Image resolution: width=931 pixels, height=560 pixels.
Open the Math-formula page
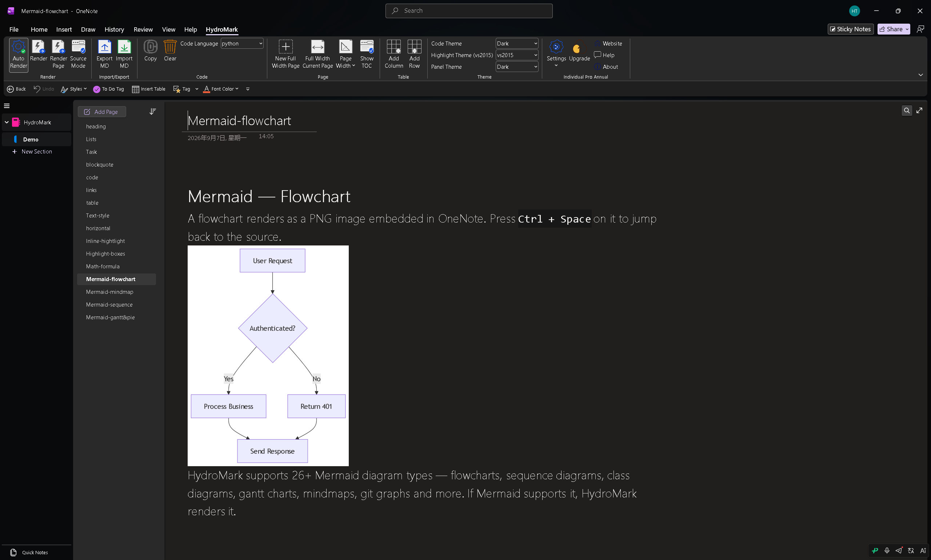(x=116, y=267)
